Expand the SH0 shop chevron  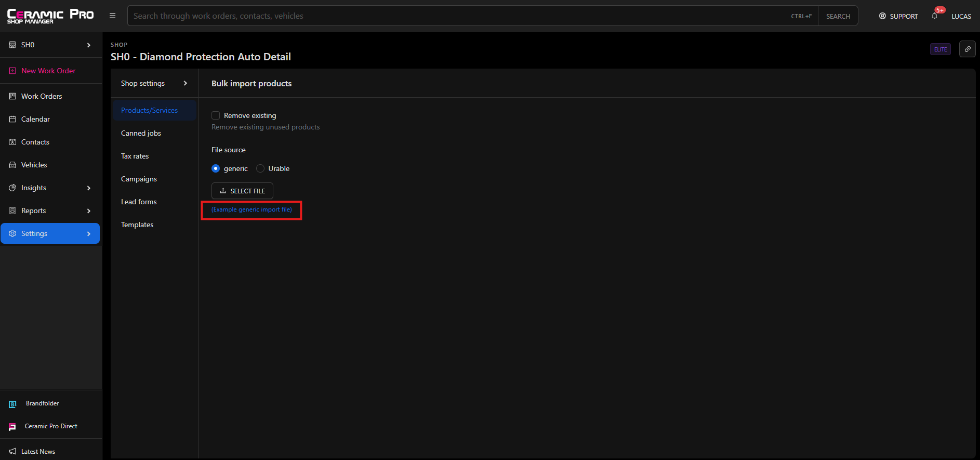tap(89, 45)
